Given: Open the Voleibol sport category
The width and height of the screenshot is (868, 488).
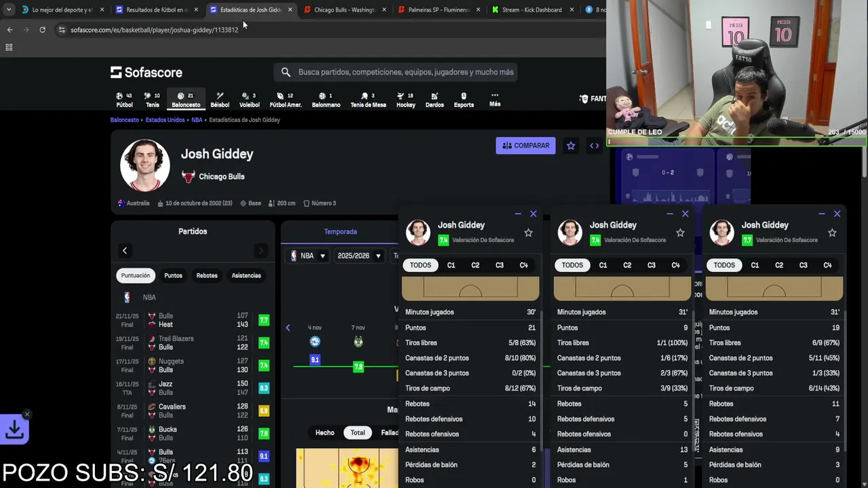Looking at the screenshot, I should point(250,100).
